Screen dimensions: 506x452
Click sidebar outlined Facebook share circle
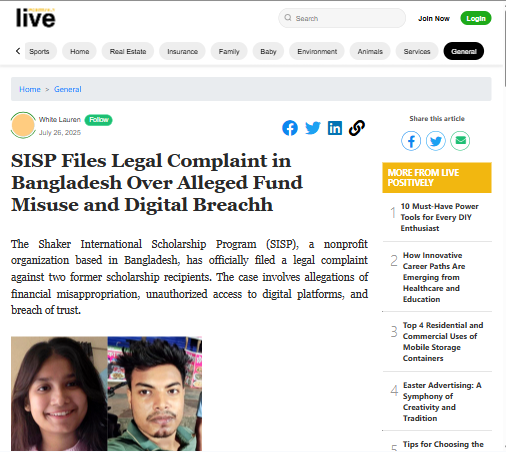coord(411,141)
